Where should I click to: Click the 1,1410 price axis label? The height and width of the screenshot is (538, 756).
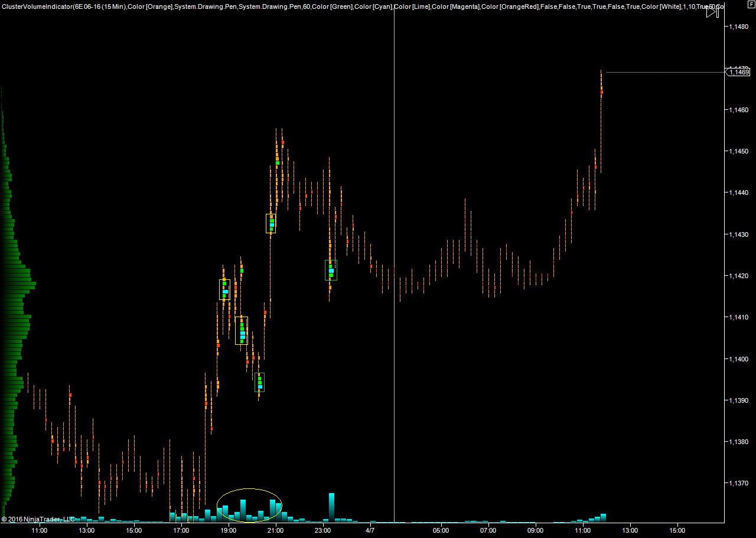[x=738, y=317]
